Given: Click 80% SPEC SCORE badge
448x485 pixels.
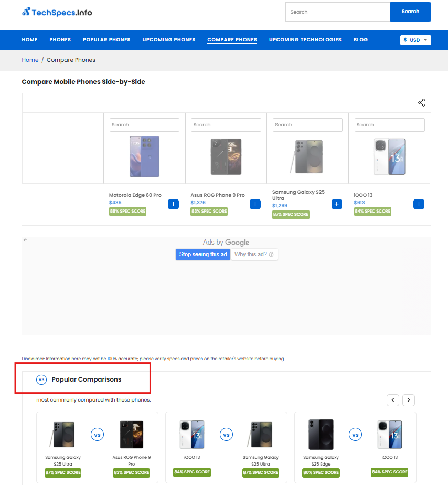Looking at the screenshot, I should tap(321, 472).
